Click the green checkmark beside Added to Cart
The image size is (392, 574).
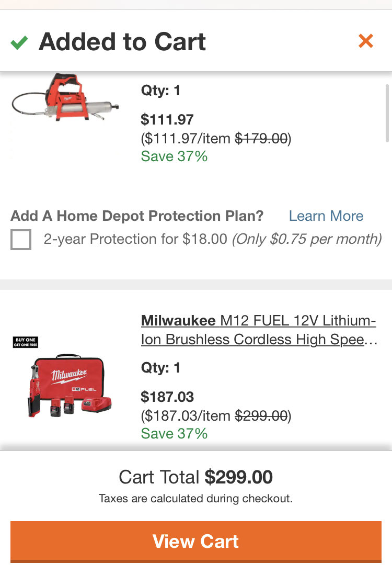(x=19, y=42)
